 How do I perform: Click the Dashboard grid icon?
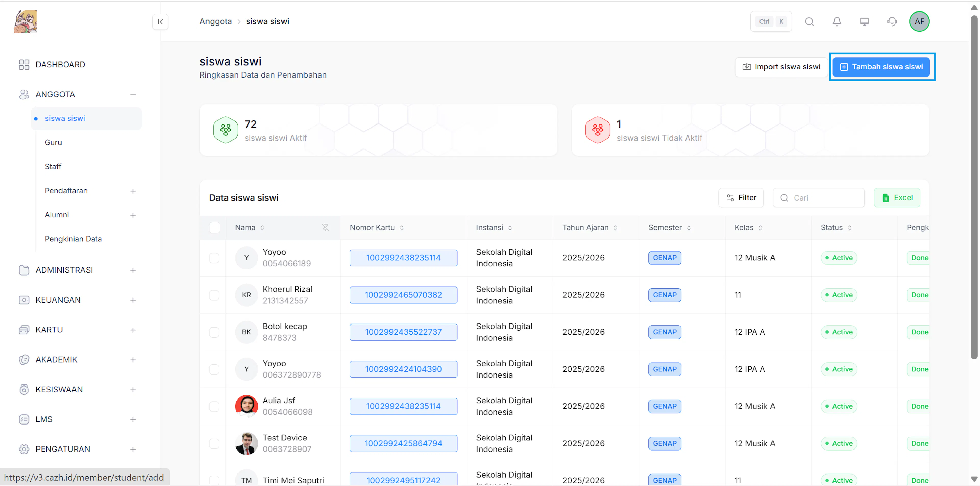[x=24, y=65]
